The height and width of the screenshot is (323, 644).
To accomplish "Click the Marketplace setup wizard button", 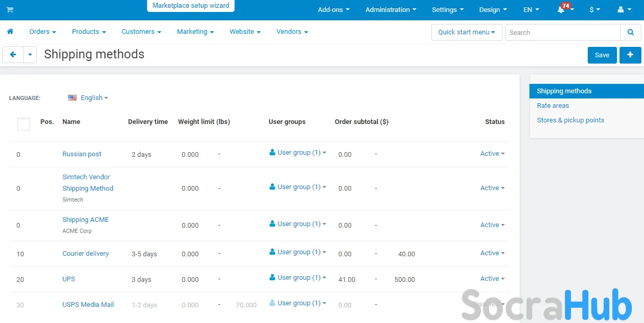I will point(191,6).
